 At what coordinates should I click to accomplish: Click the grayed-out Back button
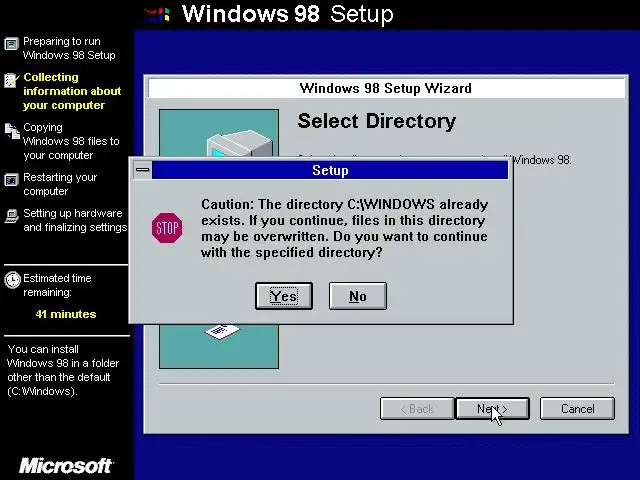417,409
